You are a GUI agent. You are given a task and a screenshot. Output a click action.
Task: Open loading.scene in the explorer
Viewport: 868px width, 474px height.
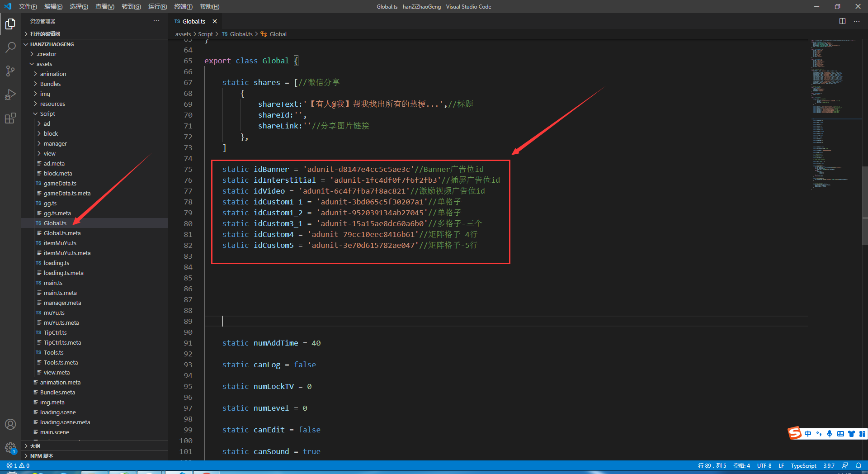[x=95, y=412]
